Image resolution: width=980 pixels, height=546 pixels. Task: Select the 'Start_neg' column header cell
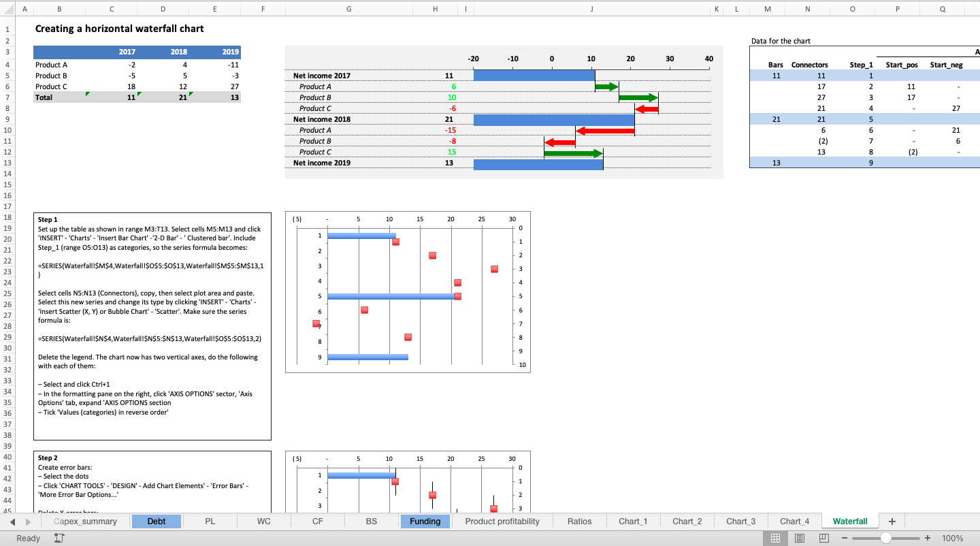tap(943, 65)
